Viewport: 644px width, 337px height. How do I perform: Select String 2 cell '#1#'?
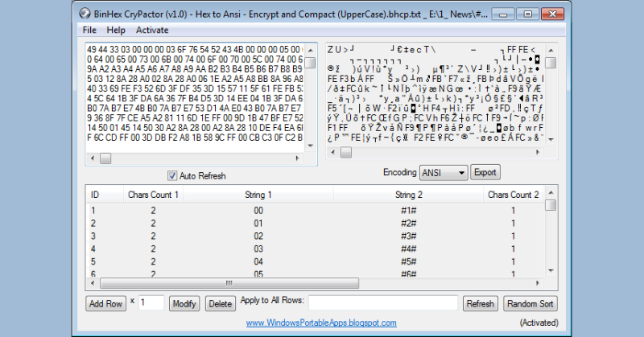[x=409, y=211]
